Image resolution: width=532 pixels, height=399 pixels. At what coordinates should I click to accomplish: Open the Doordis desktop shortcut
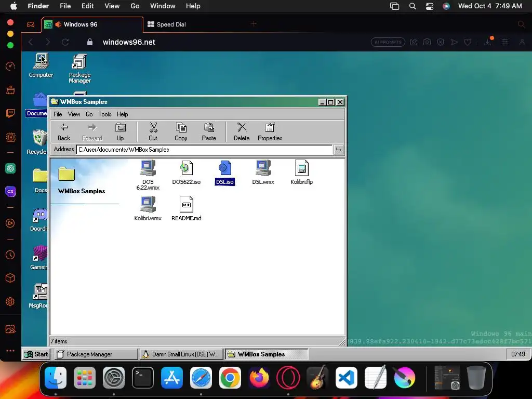pos(38,220)
